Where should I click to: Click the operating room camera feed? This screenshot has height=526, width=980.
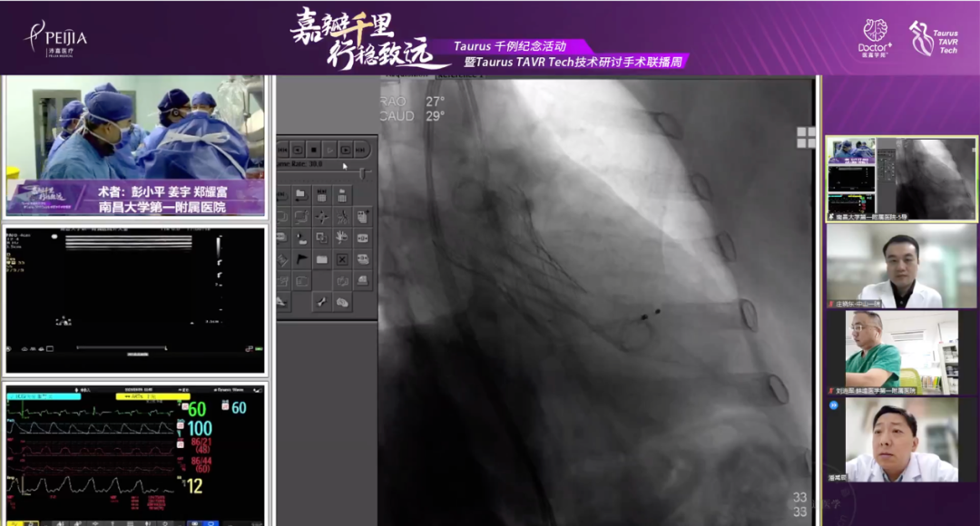pos(135,145)
